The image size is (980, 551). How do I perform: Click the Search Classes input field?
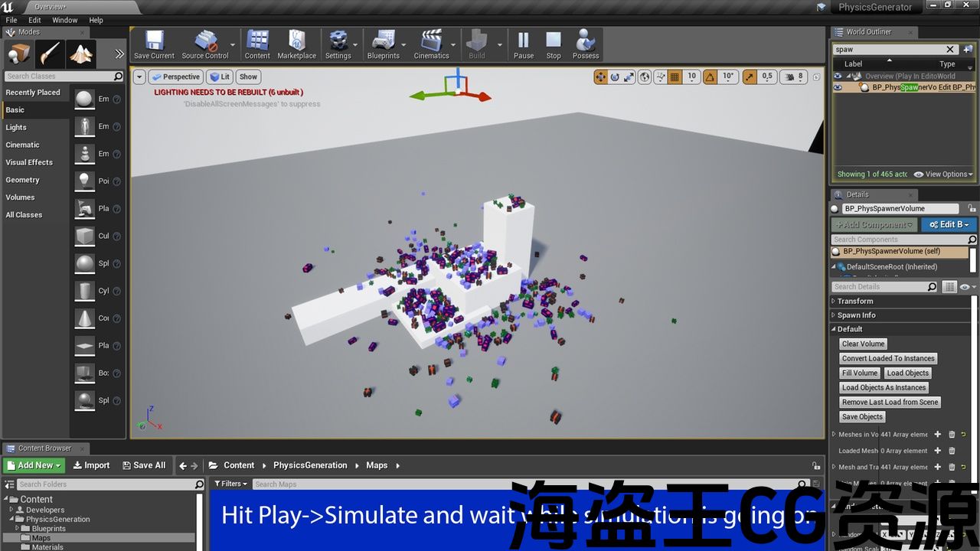pyautogui.click(x=58, y=77)
